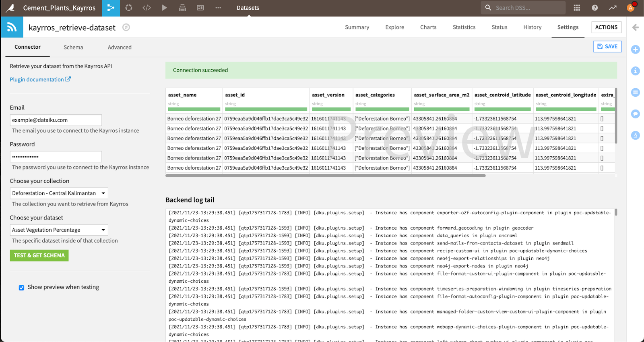Viewport: 644px width, 342px height.
Task: Open the discussions chat bubble icon
Action: click(636, 114)
